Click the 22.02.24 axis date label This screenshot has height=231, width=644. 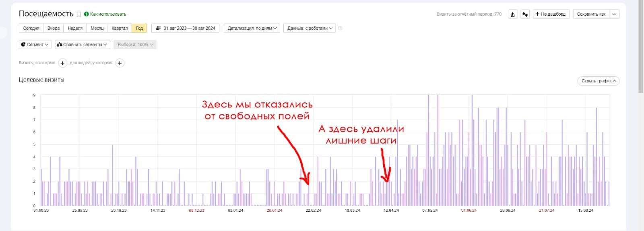click(x=313, y=211)
